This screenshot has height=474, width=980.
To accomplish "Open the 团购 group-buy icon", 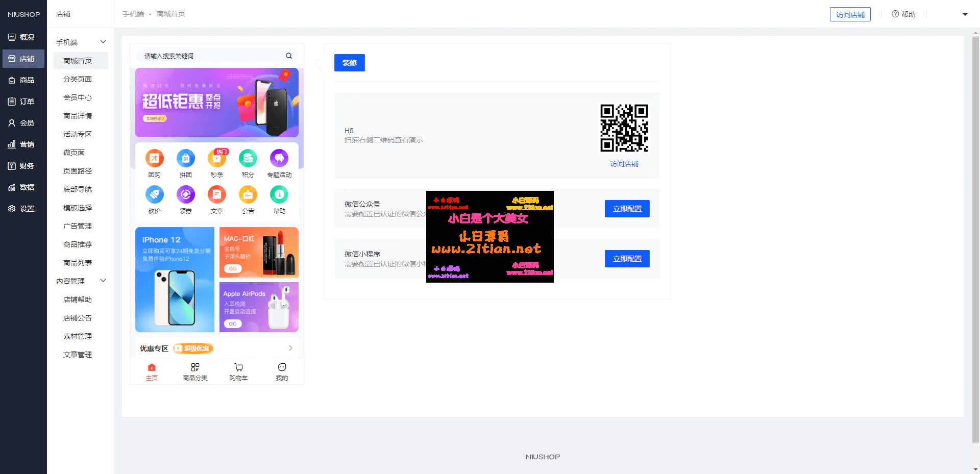I will [x=154, y=159].
